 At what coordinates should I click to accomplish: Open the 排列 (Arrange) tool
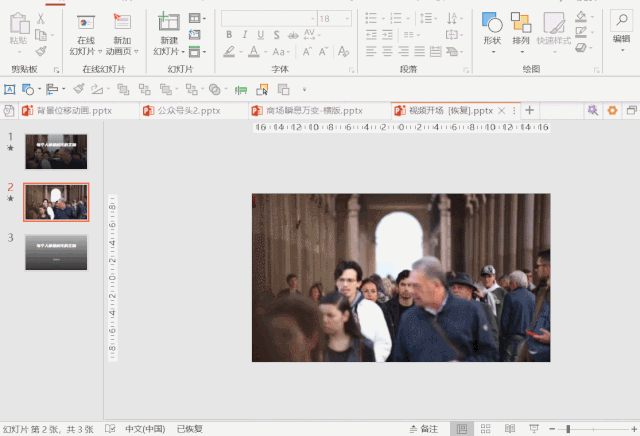point(521,24)
